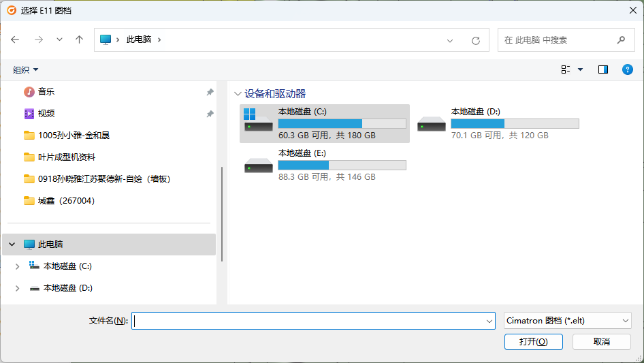Click the navigation pane scrollbar
Image resolution: width=644 pixels, height=363 pixels.
[x=222, y=214]
